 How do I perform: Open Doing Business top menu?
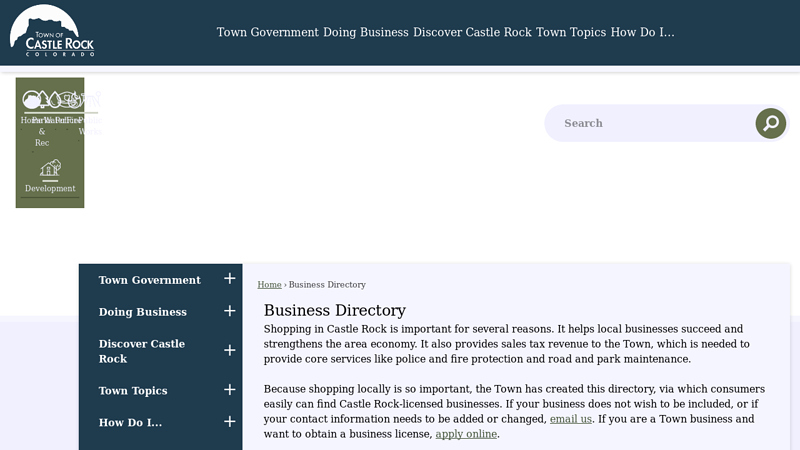point(366,32)
